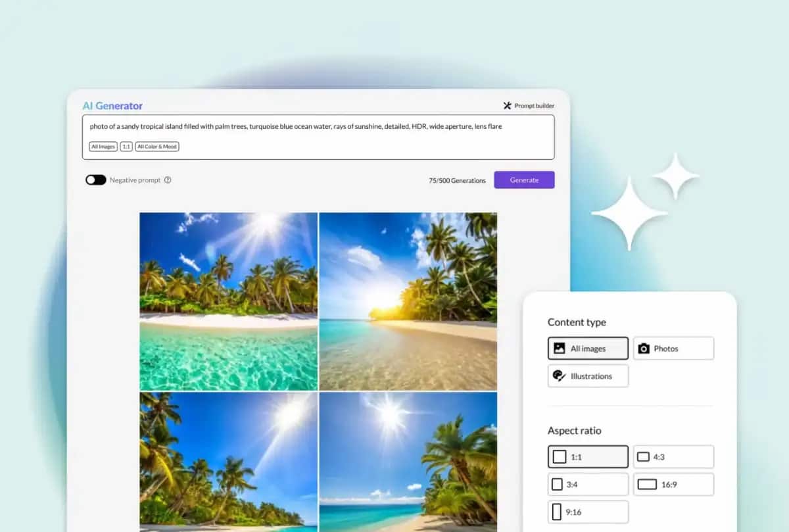Select Photos content type
The height and width of the screenshot is (532, 789).
coord(673,349)
